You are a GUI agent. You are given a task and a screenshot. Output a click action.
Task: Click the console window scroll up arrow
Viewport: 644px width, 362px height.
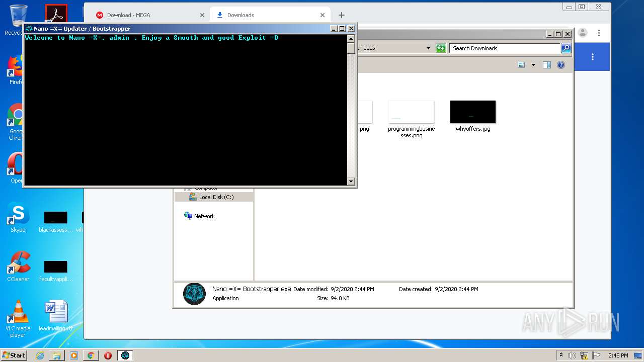(351, 38)
